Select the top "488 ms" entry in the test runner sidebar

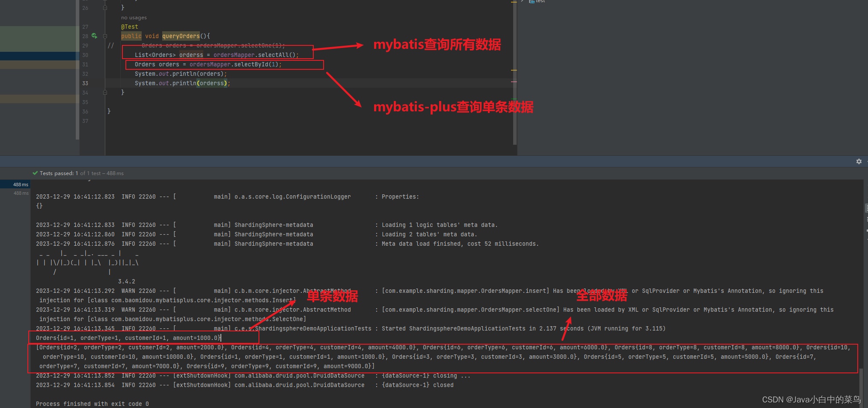pyautogui.click(x=21, y=184)
